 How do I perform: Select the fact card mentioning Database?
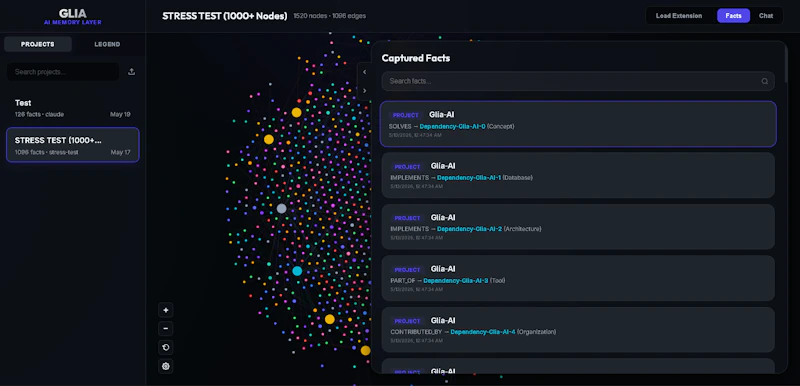[x=578, y=175]
